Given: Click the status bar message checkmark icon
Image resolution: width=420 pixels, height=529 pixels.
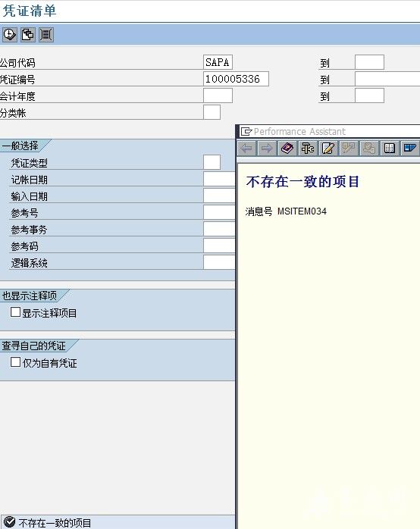Looking at the screenshot, I should (x=9, y=522).
